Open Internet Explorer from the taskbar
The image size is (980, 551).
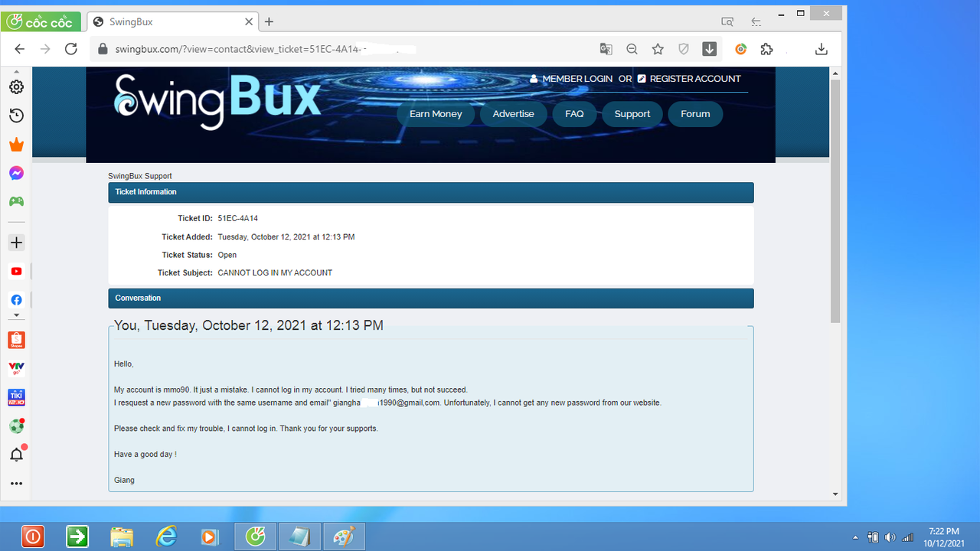pyautogui.click(x=166, y=537)
